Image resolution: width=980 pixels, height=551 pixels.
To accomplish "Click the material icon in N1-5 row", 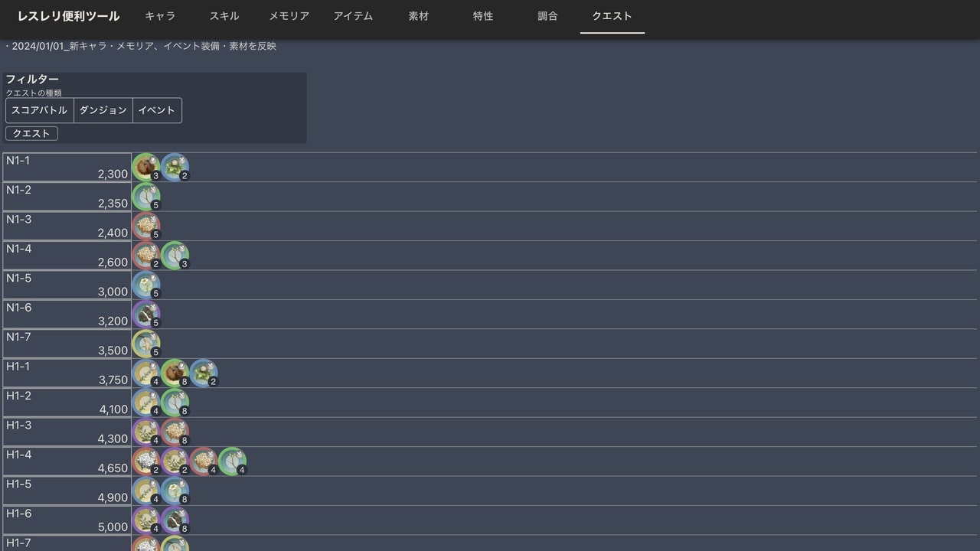I will point(145,285).
